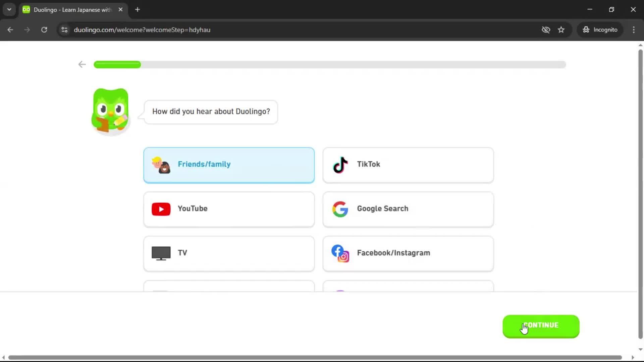Reload the current page

point(44,29)
